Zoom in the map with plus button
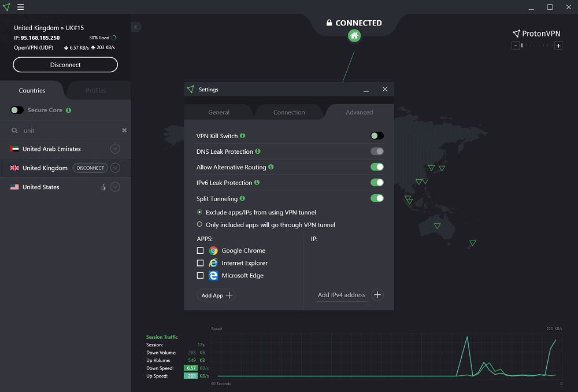This screenshot has height=392, width=578. pos(558,46)
